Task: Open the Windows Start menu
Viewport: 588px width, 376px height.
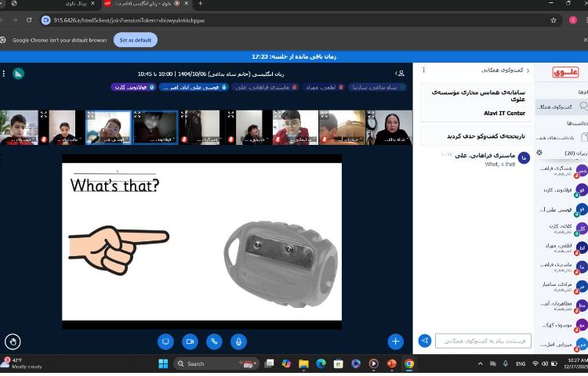Action: pos(163,363)
